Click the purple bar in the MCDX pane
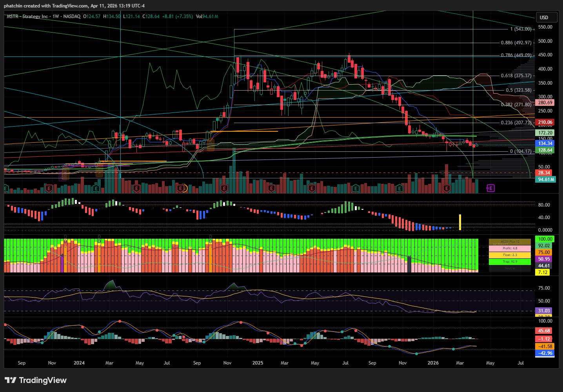 pyautogui.click(x=62, y=263)
